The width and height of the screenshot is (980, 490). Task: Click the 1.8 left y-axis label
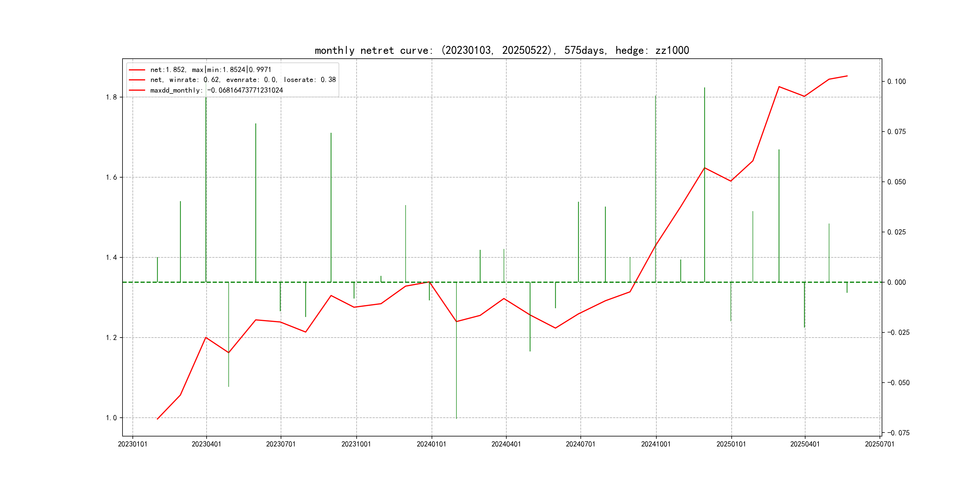click(111, 97)
